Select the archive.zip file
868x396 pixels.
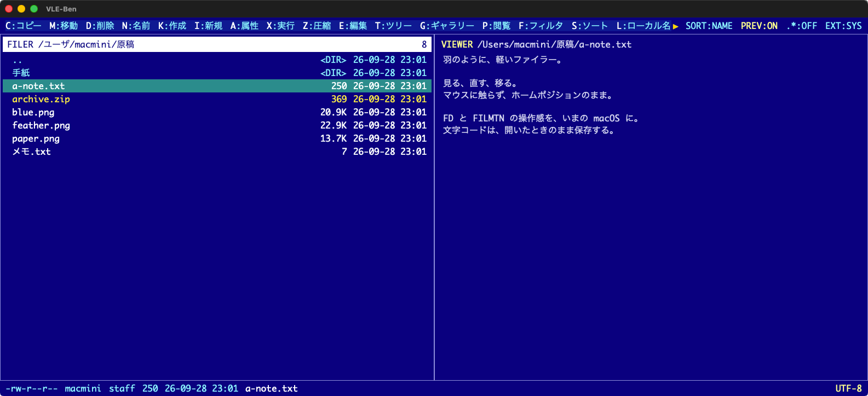pos(217,99)
